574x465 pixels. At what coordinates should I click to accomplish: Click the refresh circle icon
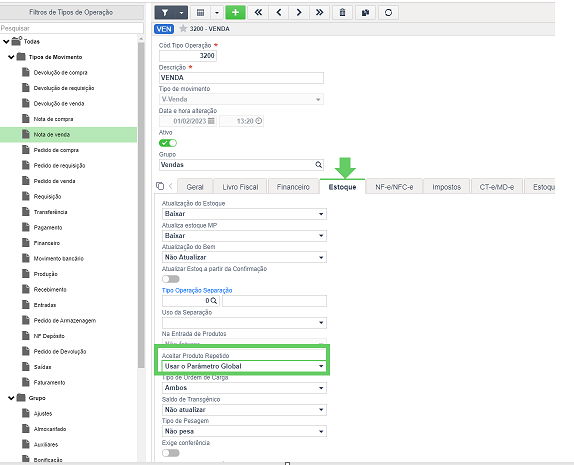[388, 12]
